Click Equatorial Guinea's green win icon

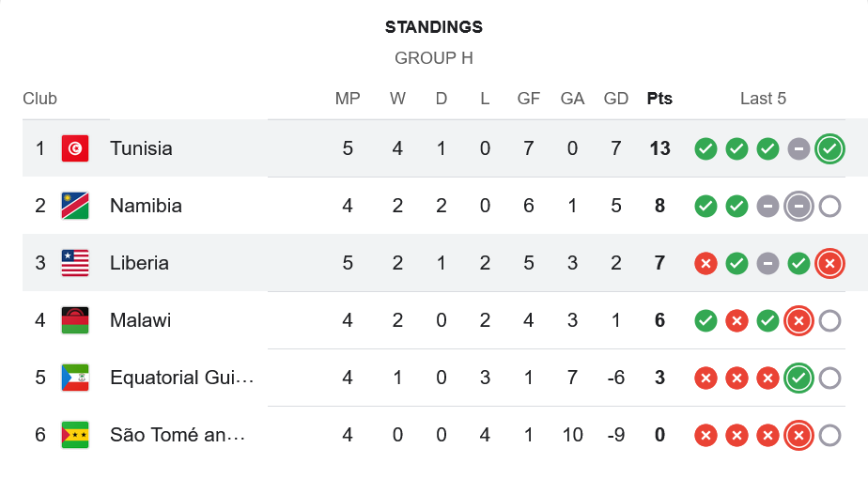(x=798, y=378)
